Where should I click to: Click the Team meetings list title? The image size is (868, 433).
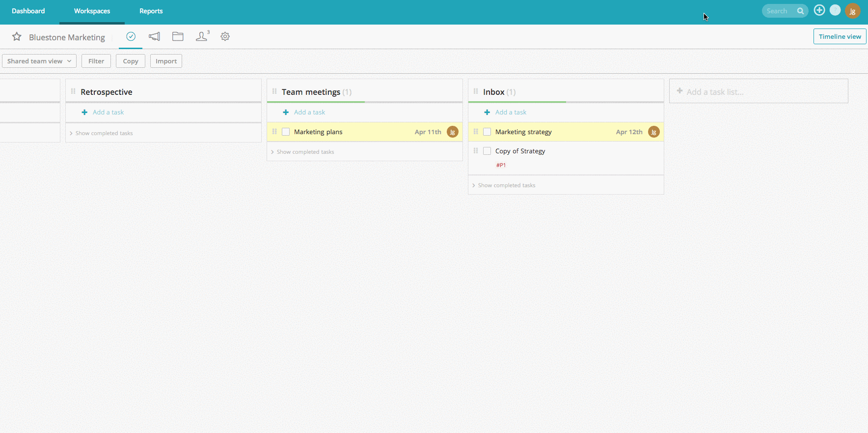point(311,92)
